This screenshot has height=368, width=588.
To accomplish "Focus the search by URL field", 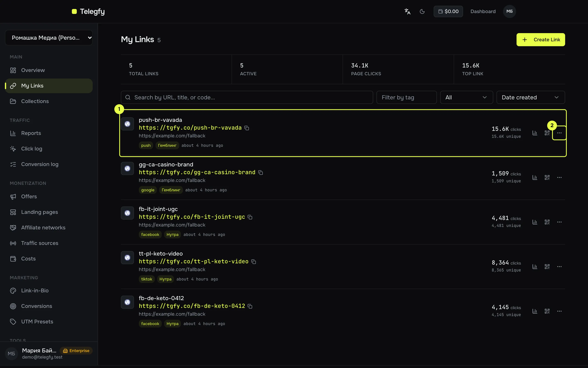I will coord(247,97).
